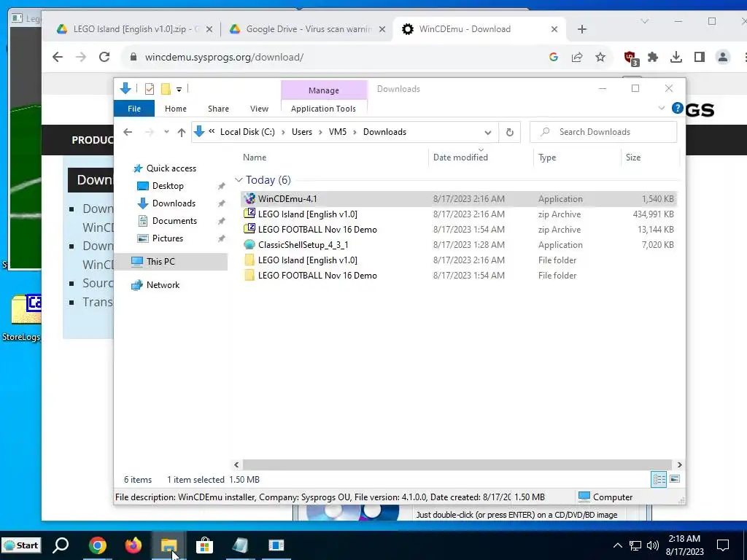747x560 pixels.
Task: Open recent locations dropdown arrow
Action: [166, 132]
